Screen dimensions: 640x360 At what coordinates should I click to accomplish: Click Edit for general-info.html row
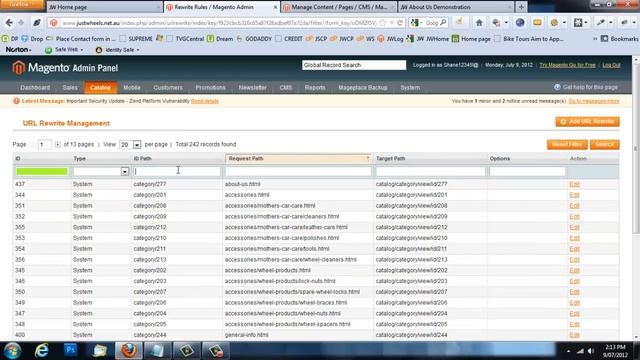[x=574, y=335]
